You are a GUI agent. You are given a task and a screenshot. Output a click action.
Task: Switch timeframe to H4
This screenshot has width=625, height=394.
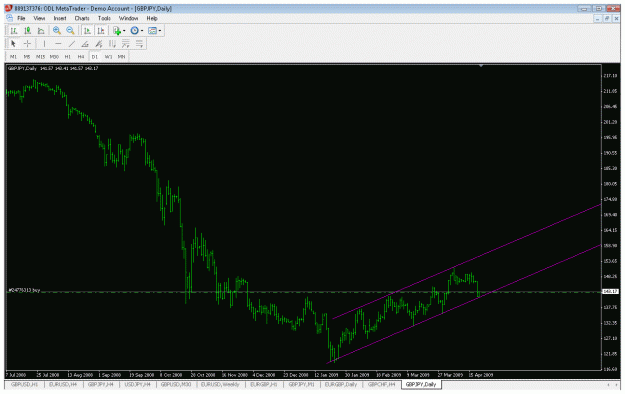coord(81,57)
